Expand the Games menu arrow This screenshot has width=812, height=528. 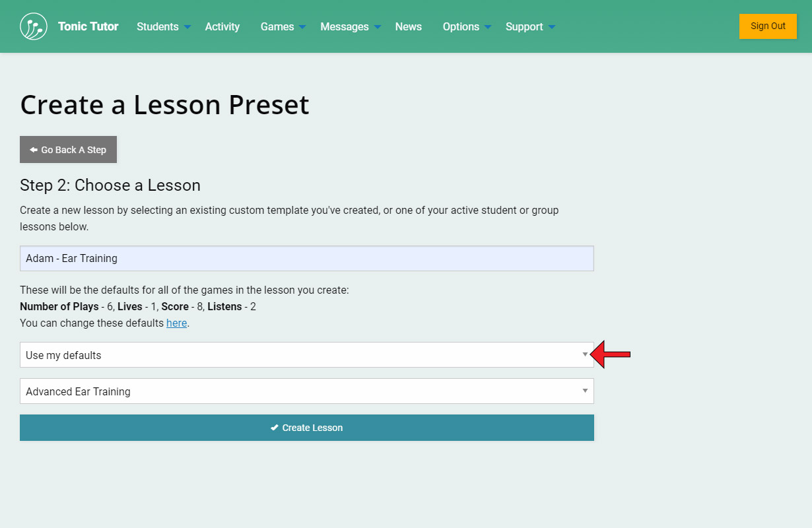(x=302, y=27)
